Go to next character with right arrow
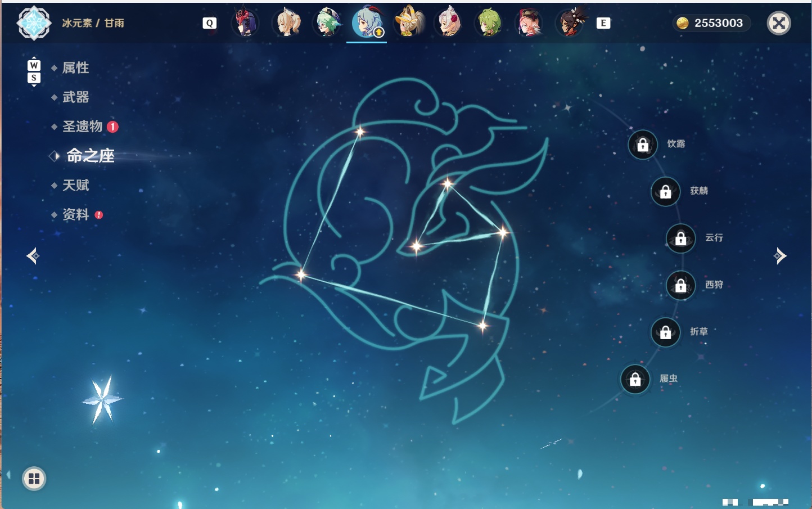Screen dimensions: 812x509 tap(780, 256)
